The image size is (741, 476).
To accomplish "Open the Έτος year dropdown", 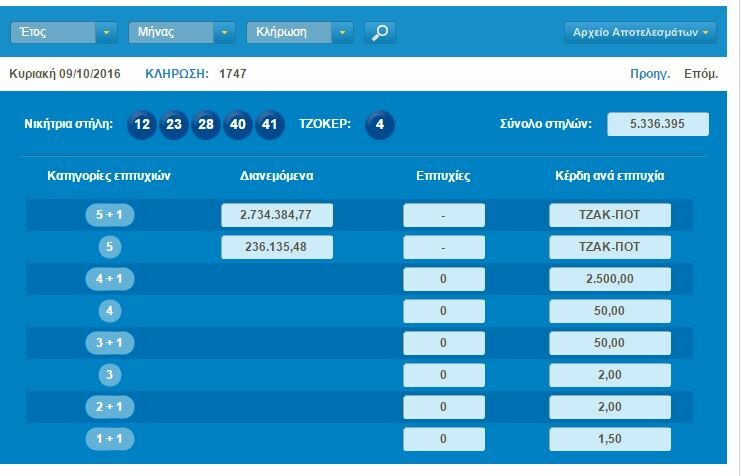I will coord(64,33).
